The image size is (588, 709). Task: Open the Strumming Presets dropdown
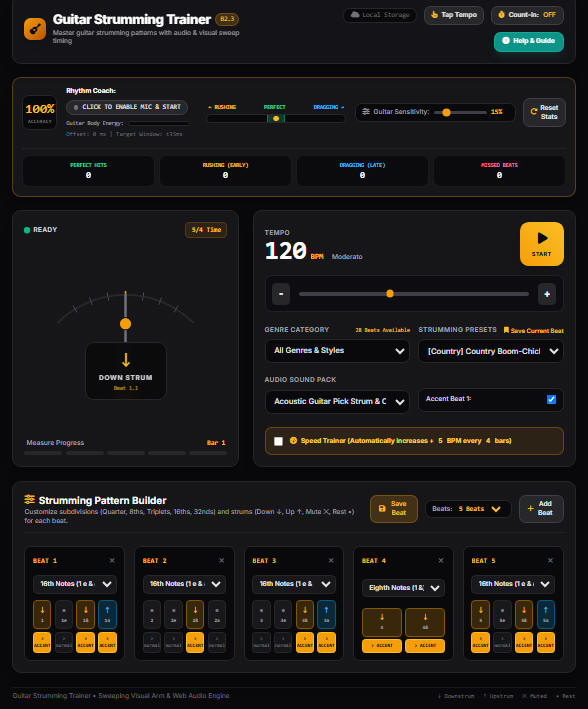491,351
